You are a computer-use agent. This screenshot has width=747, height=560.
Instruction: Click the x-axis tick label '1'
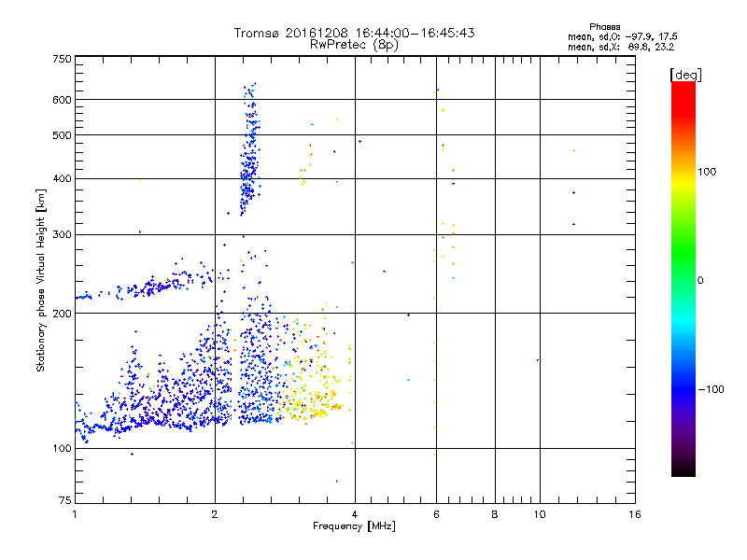tap(75, 514)
